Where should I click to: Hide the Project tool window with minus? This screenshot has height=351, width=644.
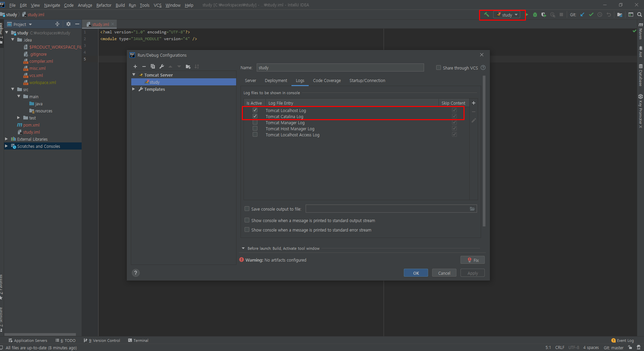[77, 24]
